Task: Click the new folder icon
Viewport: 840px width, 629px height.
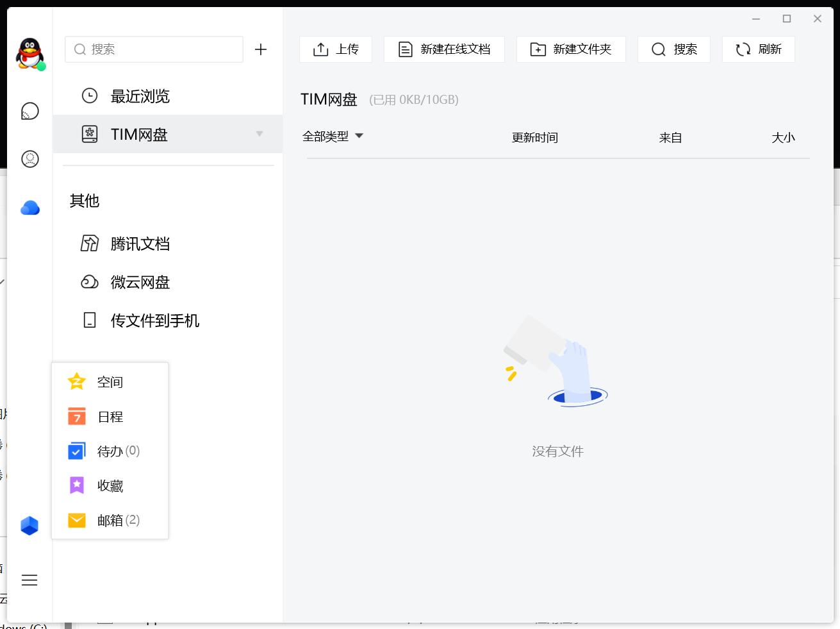Action: pyautogui.click(x=538, y=49)
